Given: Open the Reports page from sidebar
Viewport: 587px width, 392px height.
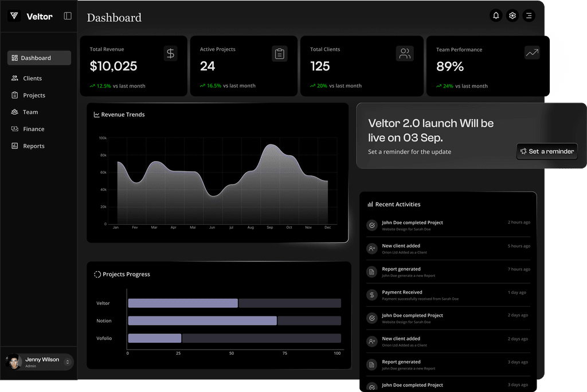Looking at the screenshot, I should 33,146.
